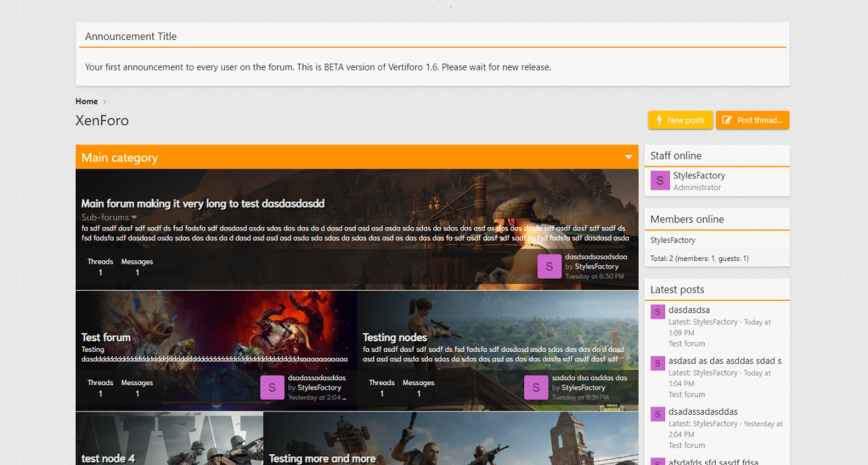
Task: Open the Testing nodes forum
Action: point(395,338)
